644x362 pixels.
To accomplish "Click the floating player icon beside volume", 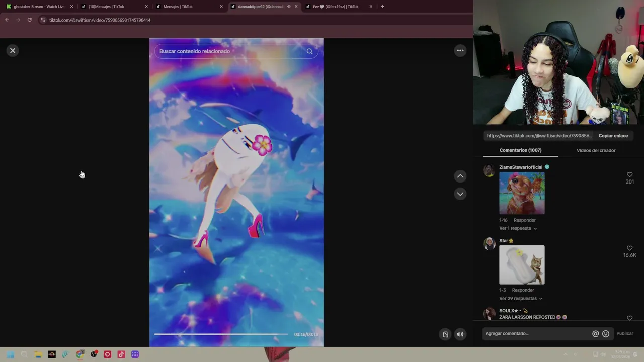I will [445, 334].
